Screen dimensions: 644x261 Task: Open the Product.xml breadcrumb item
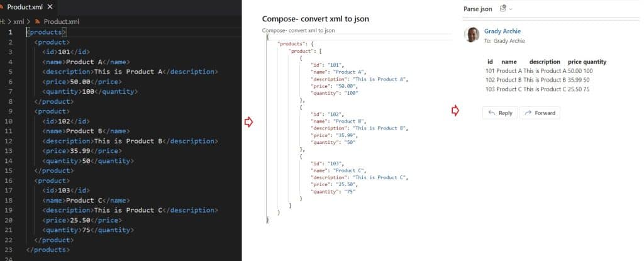[60, 21]
